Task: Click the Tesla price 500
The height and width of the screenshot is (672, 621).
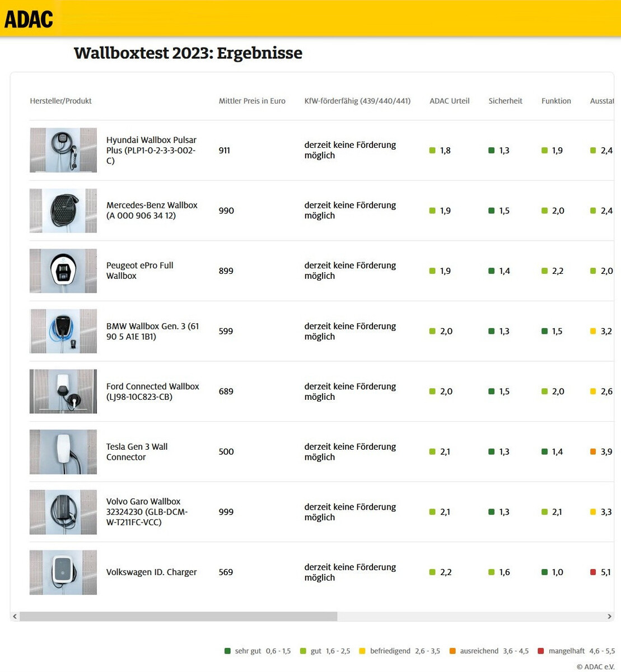Action: click(226, 451)
